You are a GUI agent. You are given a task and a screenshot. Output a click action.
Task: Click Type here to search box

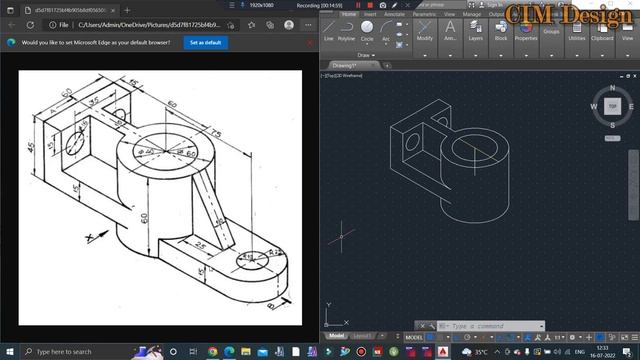click(76, 351)
